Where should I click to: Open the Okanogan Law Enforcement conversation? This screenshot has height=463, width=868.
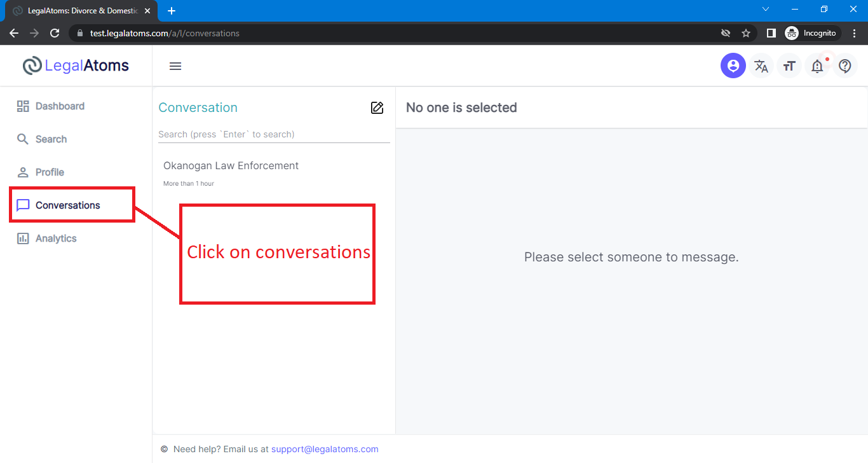coord(274,174)
